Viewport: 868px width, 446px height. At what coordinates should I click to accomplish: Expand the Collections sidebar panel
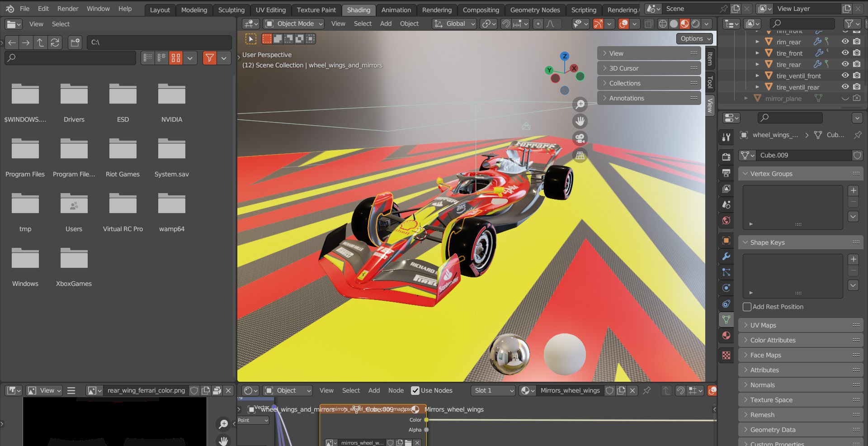649,83
